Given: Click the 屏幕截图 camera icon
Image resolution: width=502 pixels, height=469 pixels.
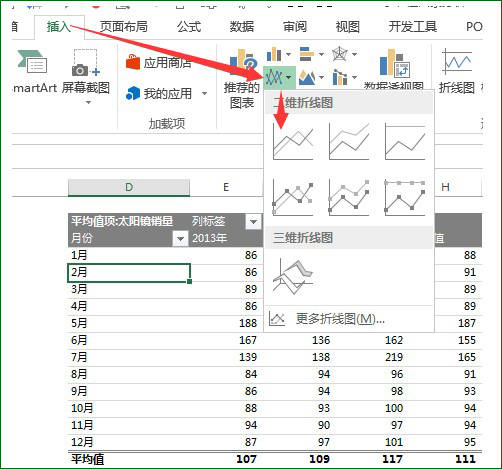Looking at the screenshot, I should (86, 63).
